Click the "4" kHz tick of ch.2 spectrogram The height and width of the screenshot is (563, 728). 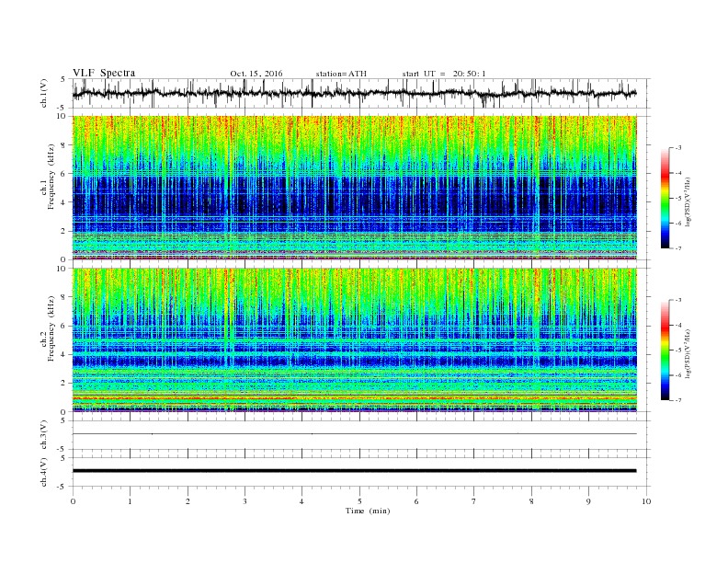coord(64,355)
